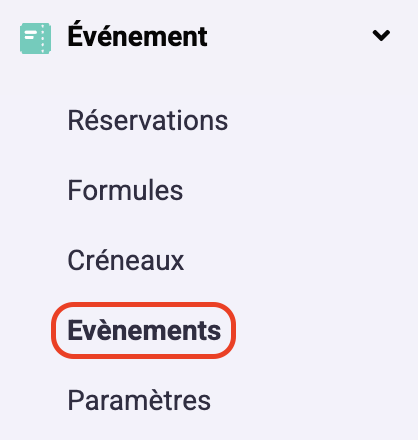Go to the Créneaux page
Screen dimensions: 418x440
(x=126, y=260)
